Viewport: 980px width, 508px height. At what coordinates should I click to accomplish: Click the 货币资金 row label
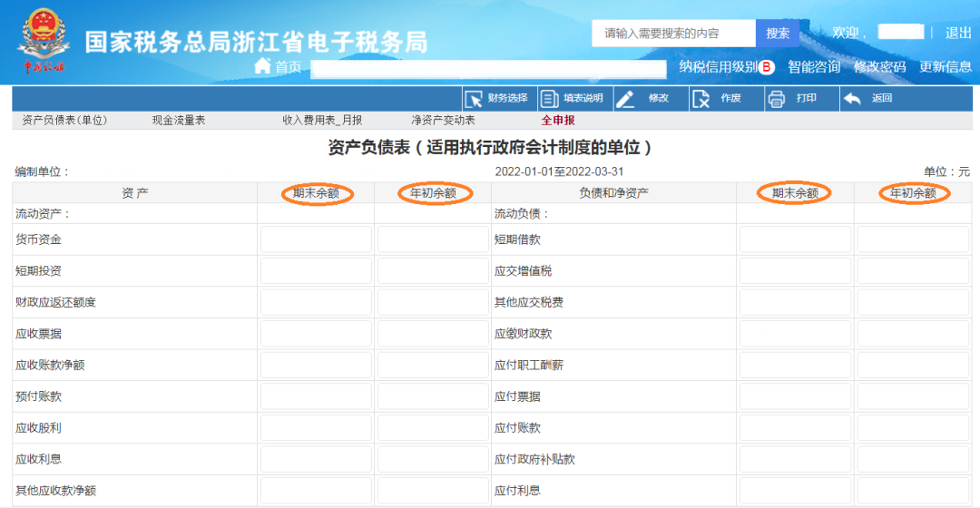39,240
